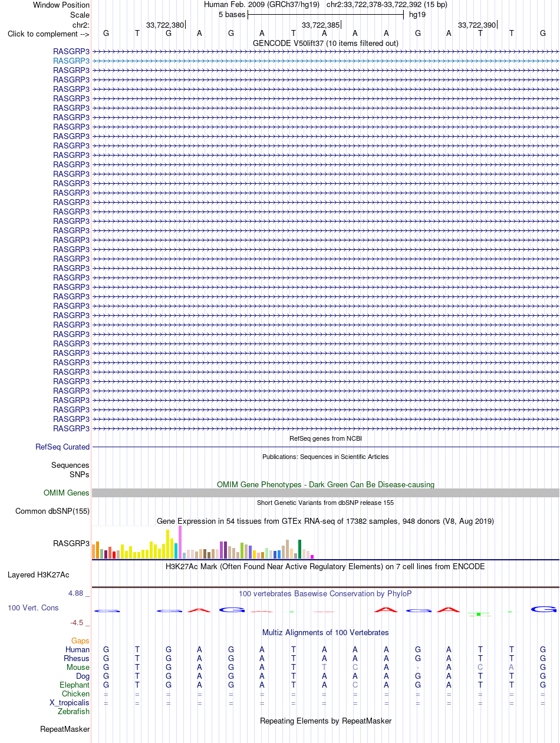Select the 'Chicken' species row label

pyautogui.click(x=76, y=694)
